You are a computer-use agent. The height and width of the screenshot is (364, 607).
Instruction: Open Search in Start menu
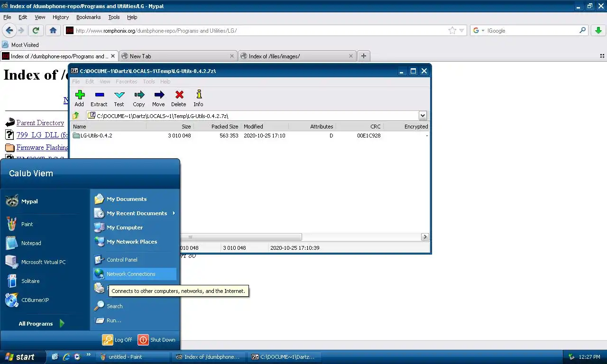(135, 306)
